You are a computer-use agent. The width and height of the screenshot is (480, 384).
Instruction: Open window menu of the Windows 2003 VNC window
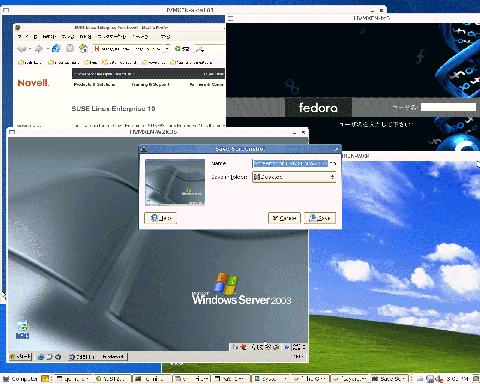[12, 132]
